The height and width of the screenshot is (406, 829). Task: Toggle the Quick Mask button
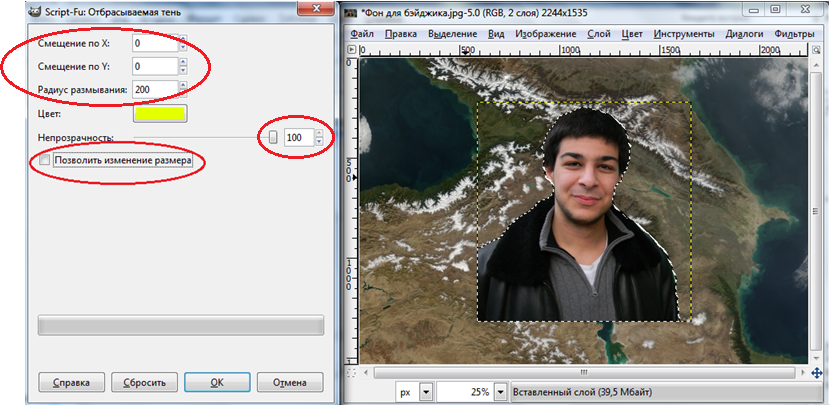click(x=352, y=373)
